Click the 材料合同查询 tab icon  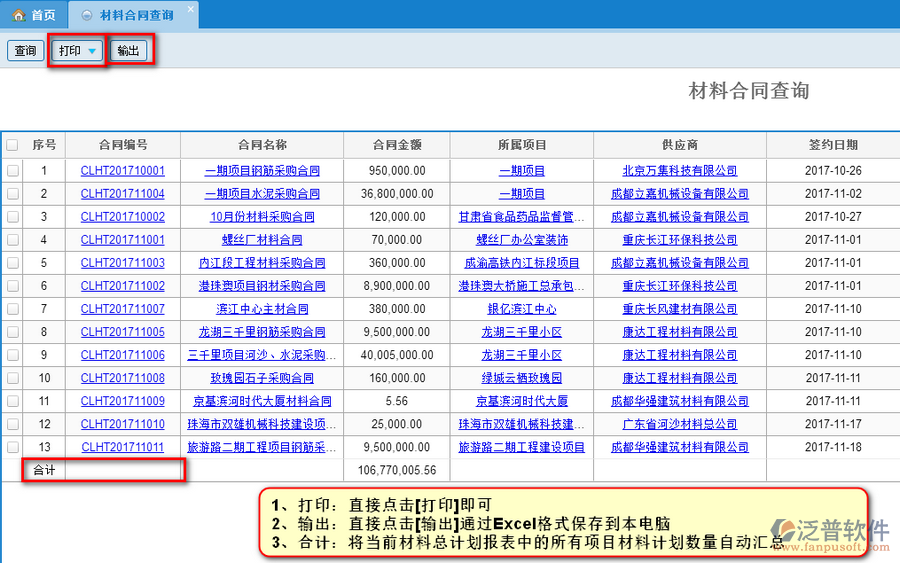pyautogui.click(x=87, y=15)
